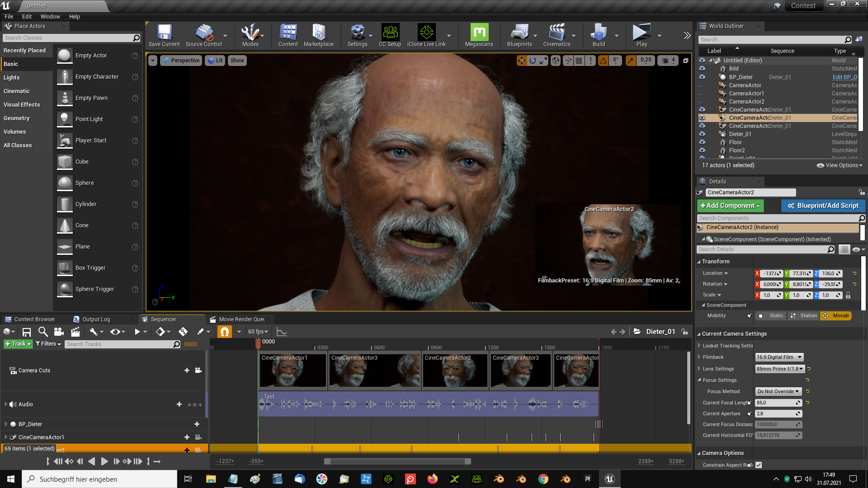
Task: Expand the BP_Dieter track in Sequencer
Action: coord(6,424)
